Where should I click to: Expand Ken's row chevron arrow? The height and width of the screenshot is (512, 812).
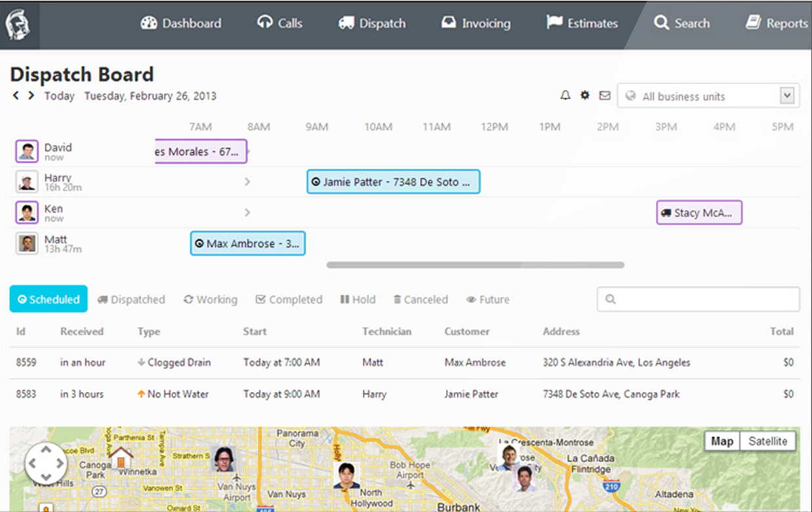(x=247, y=213)
